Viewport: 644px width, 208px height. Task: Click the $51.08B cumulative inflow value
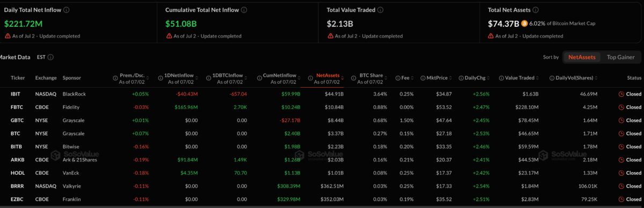click(x=181, y=24)
